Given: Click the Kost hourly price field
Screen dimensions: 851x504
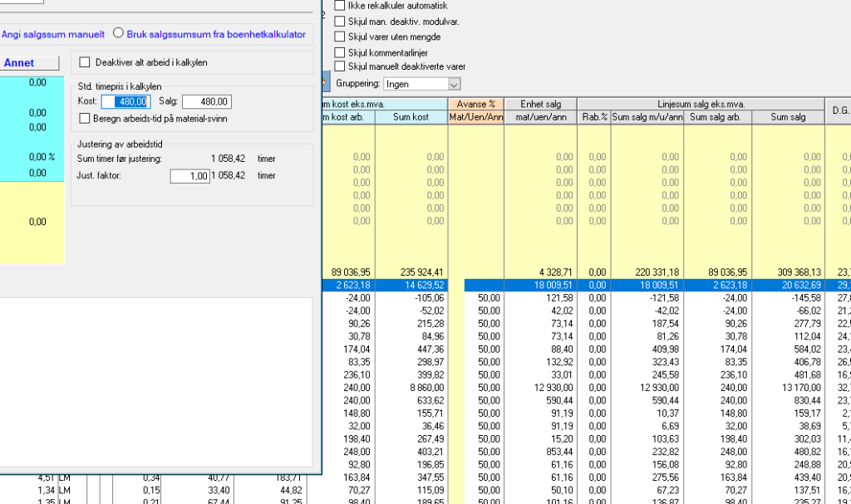Looking at the screenshot, I should pos(125,102).
